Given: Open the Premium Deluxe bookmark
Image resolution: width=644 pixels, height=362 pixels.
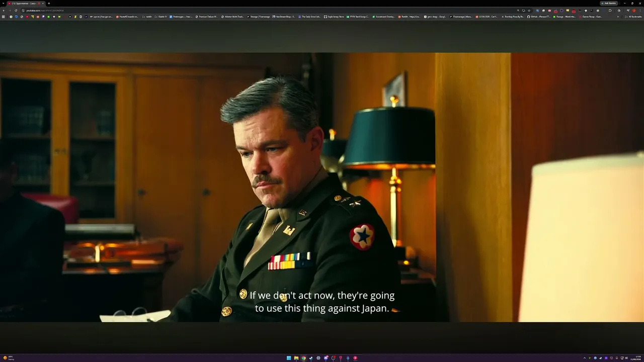Looking at the screenshot, I should click(x=207, y=17).
